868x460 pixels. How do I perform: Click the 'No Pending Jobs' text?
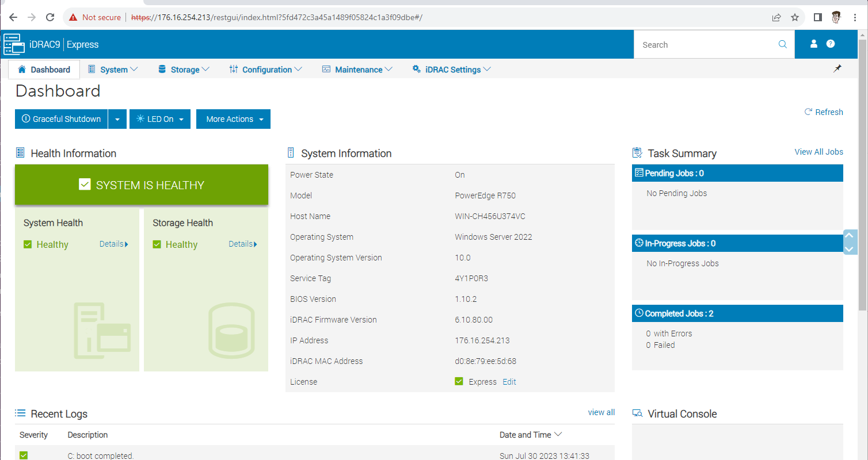[677, 193]
